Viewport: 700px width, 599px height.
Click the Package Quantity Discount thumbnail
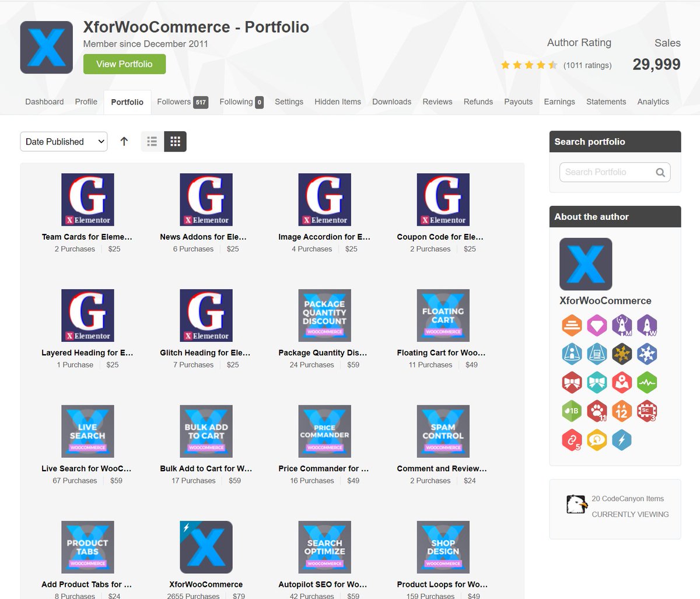[324, 316]
